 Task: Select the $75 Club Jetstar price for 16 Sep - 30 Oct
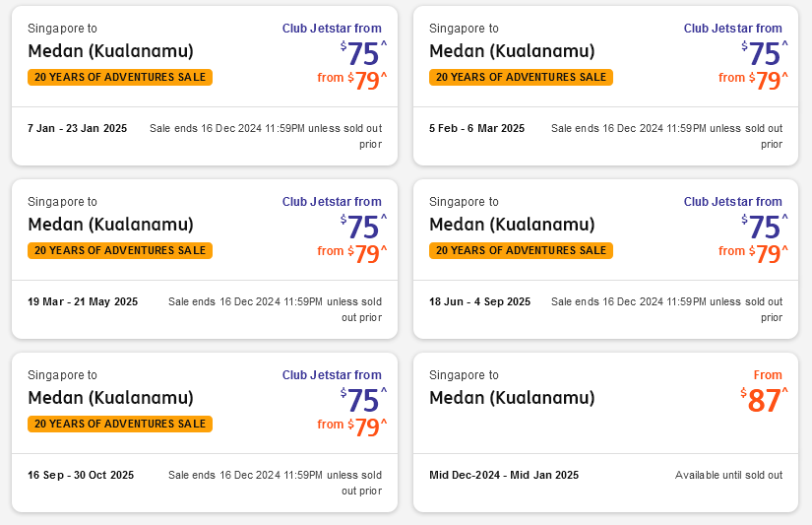point(363,401)
